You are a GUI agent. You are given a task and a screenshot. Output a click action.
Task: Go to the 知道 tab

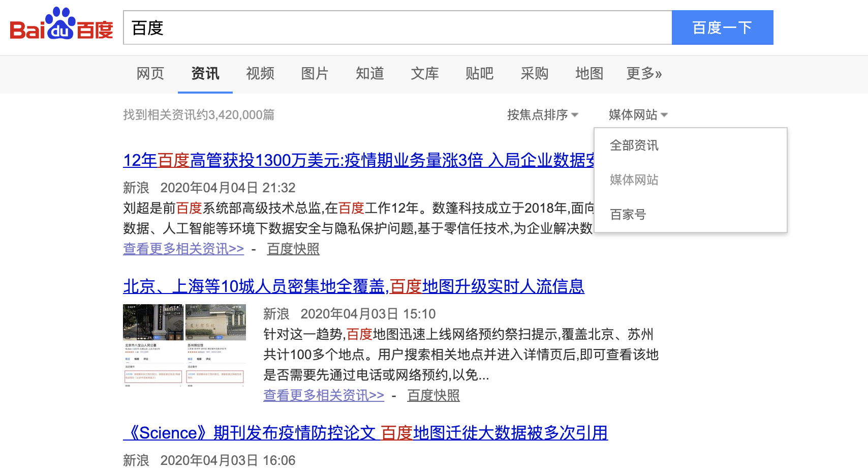[x=370, y=74]
